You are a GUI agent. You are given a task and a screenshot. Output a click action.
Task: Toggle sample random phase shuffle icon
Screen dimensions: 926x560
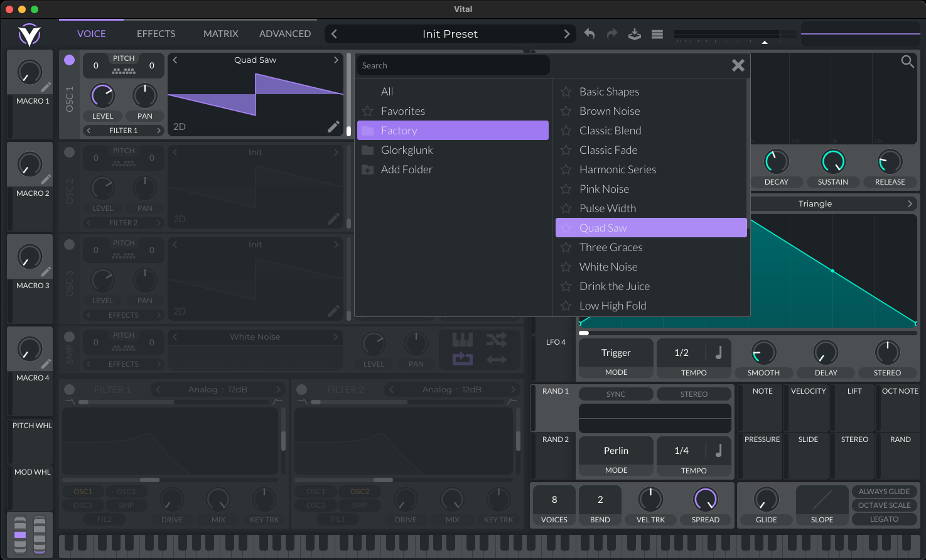point(496,340)
